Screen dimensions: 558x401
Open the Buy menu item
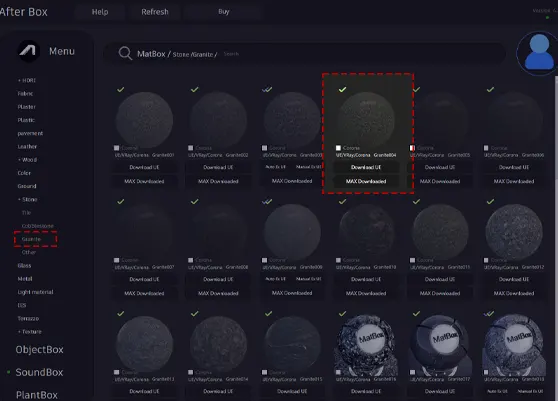click(223, 12)
